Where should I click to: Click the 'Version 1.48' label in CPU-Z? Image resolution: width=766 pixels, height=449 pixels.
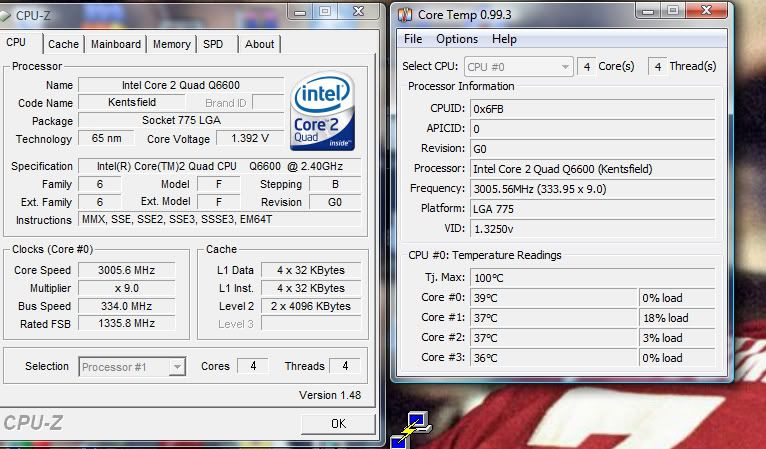(330, 395)
